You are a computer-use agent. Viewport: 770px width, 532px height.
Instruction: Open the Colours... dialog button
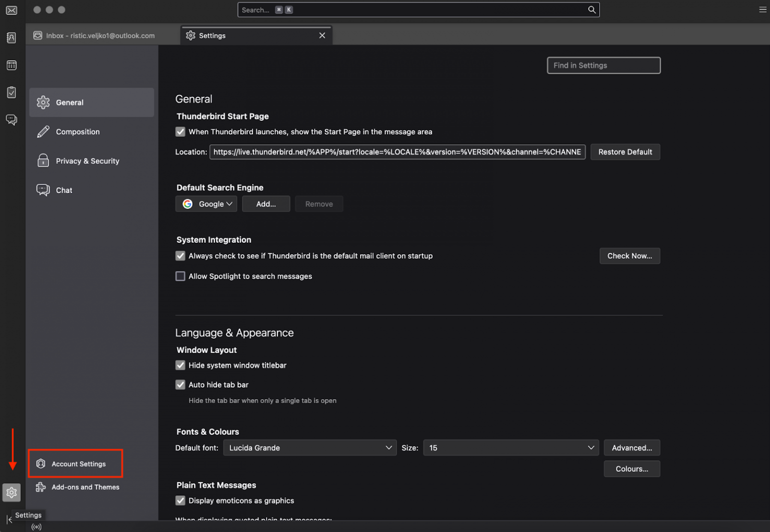point(632,469)
